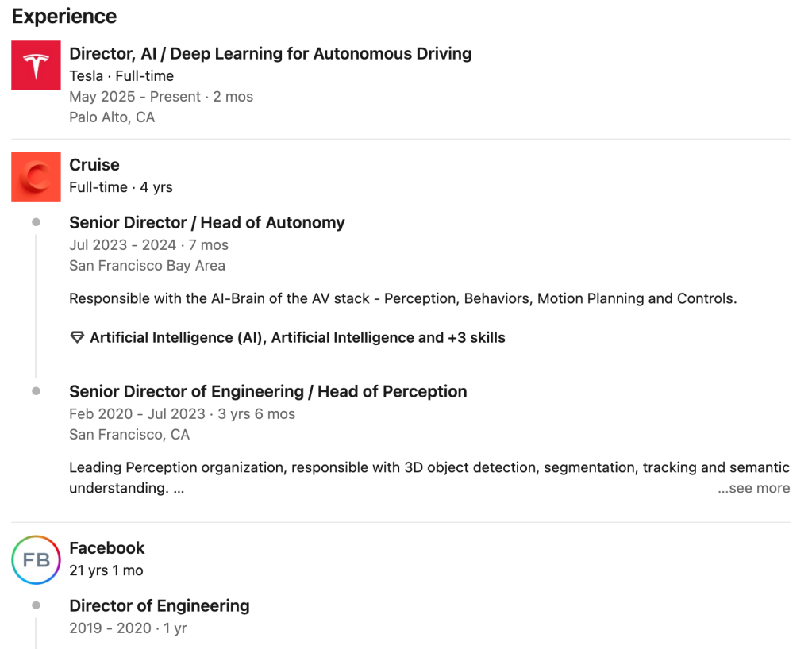The height and width of the screenshot is (649, 812).
Task: Open the Director, AI / Deep Learning title
Action: [x=270, y=54]
